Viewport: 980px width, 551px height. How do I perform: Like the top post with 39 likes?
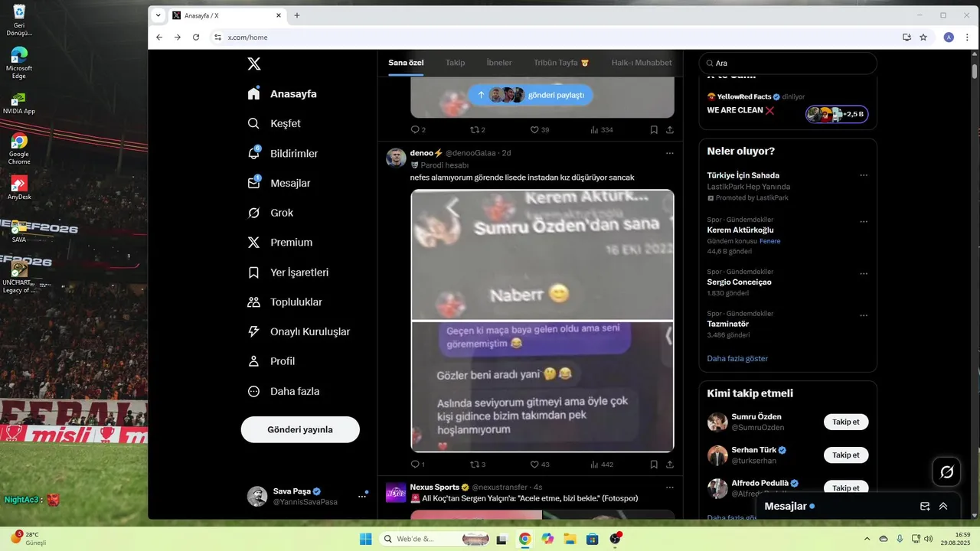540,130
